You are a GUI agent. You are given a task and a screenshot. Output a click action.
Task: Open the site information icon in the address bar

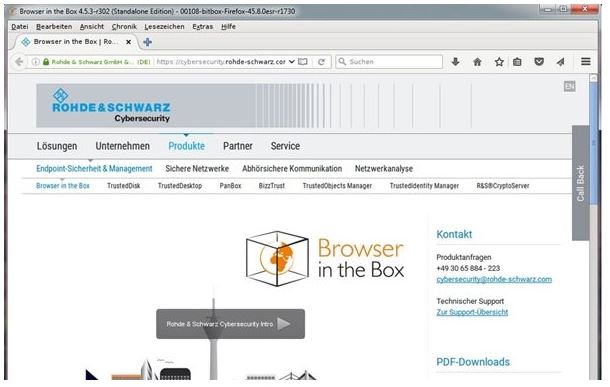click(35, 62)
